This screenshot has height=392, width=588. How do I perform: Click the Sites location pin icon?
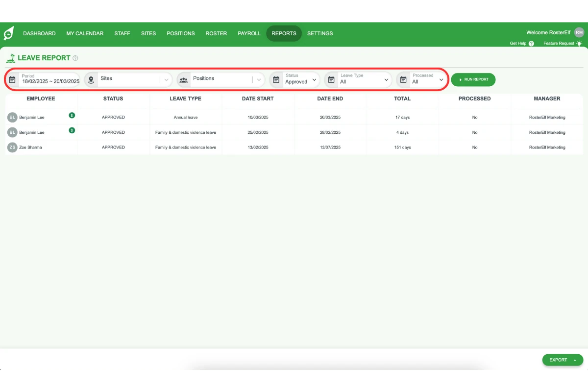click(91, 79)
